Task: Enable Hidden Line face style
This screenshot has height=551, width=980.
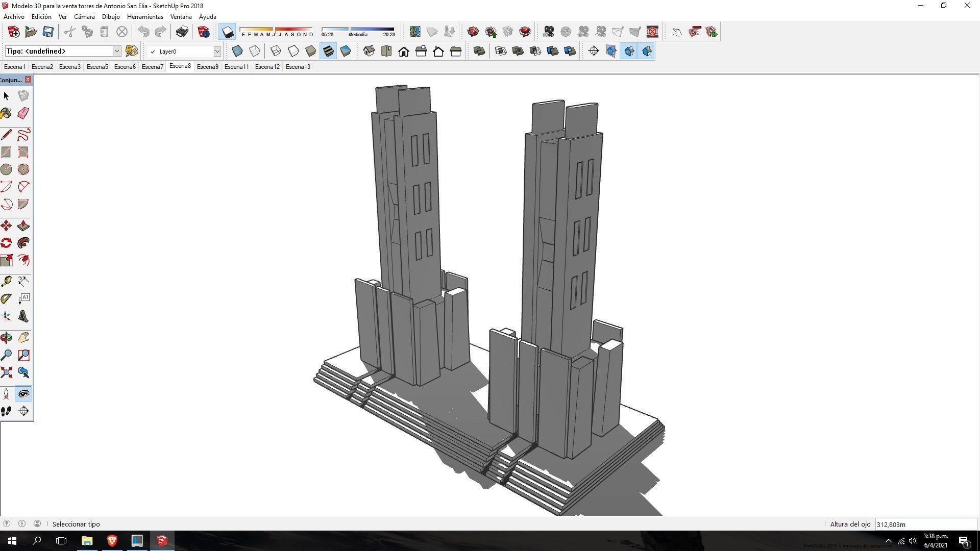Action: (x=293, y=51)
